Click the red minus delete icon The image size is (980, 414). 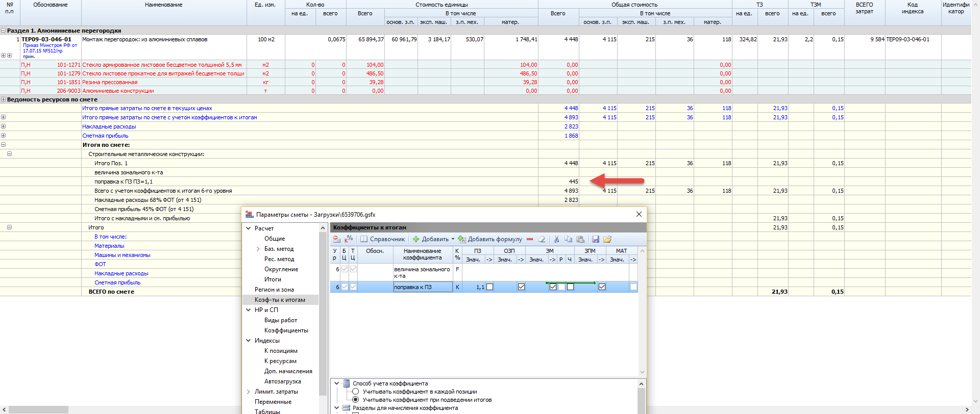pyautogui.click(x=530, y=239)
